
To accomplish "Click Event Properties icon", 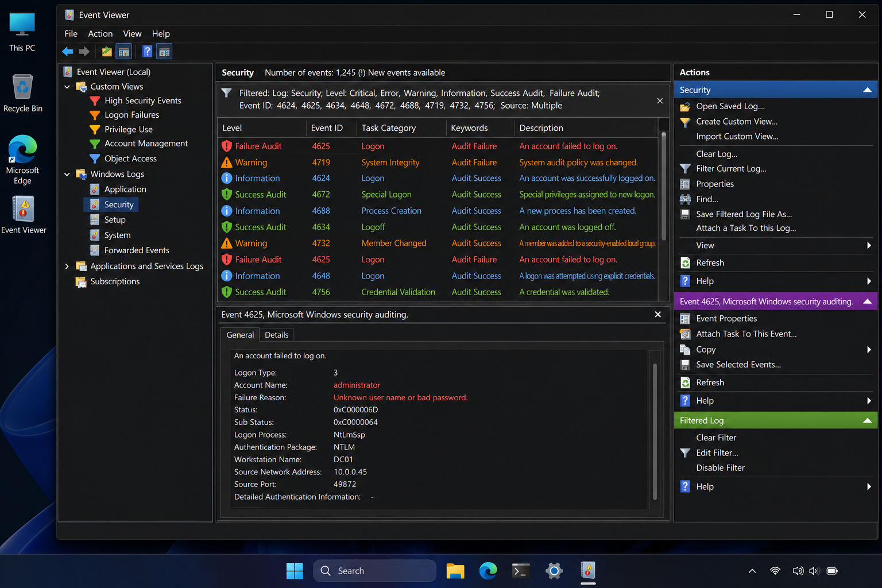I will (x=685, y=319).
